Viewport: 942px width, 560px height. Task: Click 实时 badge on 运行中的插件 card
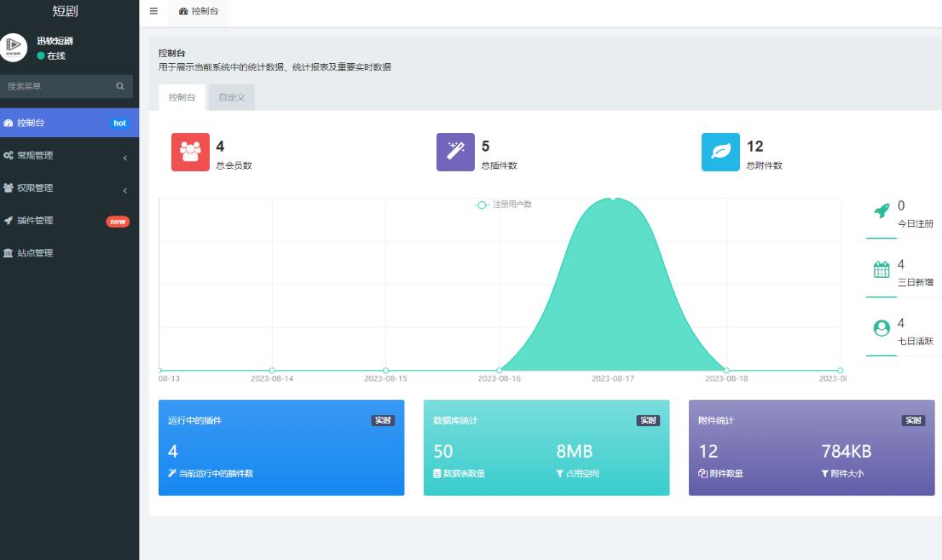383,420
